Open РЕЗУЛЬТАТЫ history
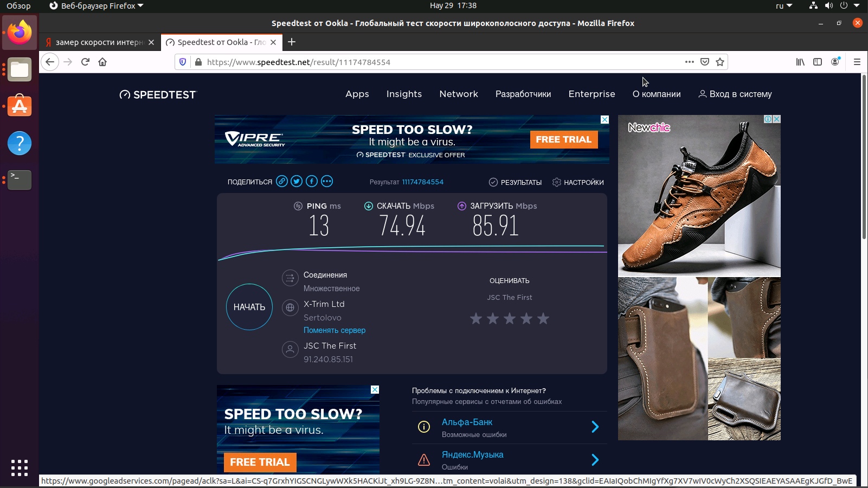868x488 pixels. tap(516, 182)
